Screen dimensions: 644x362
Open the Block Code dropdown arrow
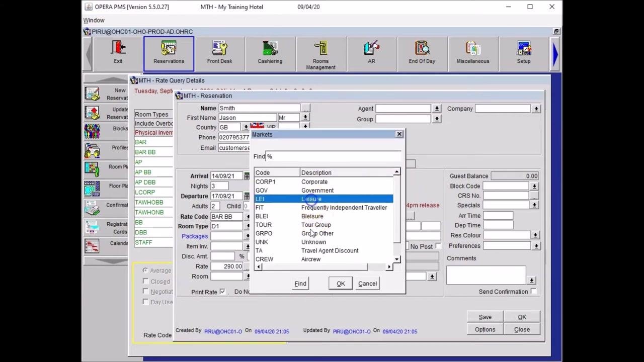click(534, 186)
